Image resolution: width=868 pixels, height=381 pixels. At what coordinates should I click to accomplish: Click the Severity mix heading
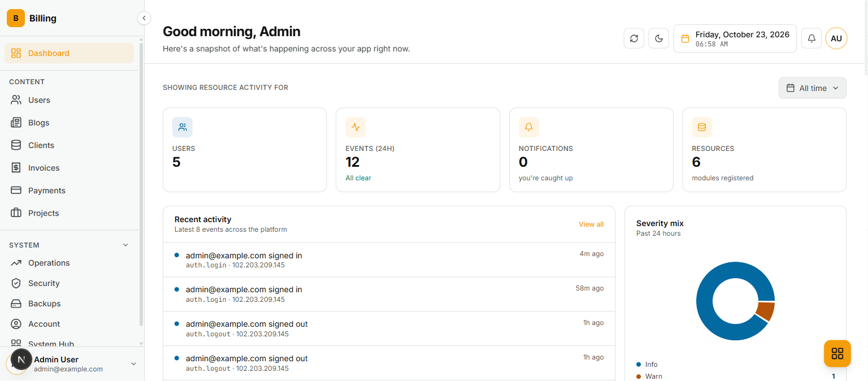pyautogui.click(x=660, y=223)
